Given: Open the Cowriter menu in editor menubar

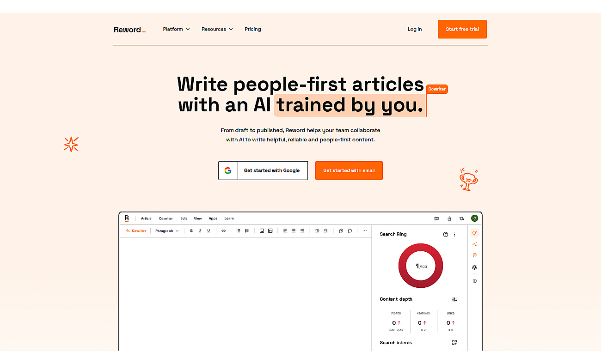Looking at the screenshot, I should [166, 218].
